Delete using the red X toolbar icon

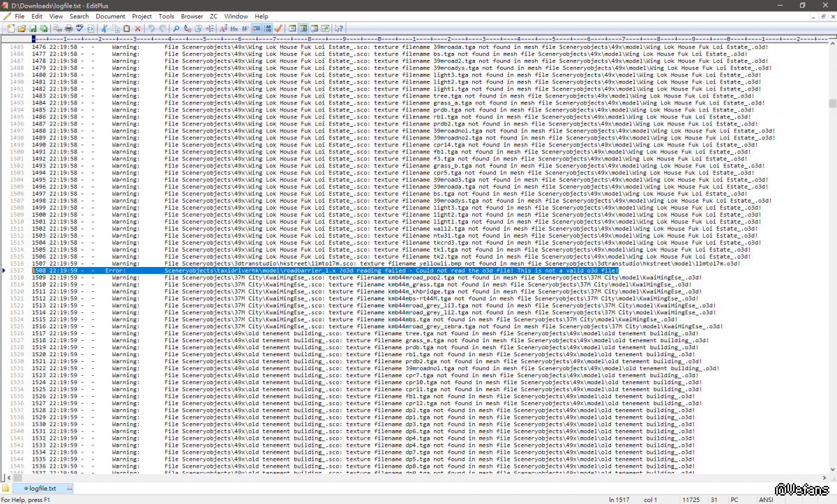(137, 28)
